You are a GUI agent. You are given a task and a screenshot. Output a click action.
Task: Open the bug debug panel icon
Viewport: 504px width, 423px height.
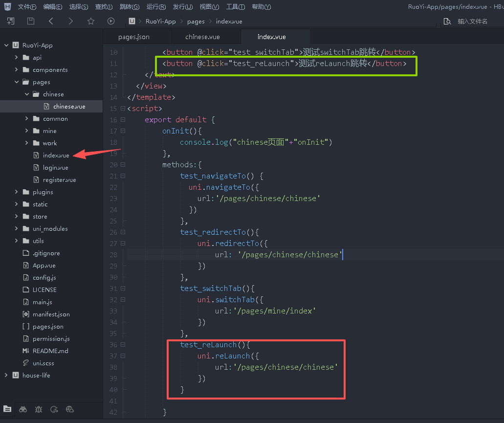[x=39, y=409]
